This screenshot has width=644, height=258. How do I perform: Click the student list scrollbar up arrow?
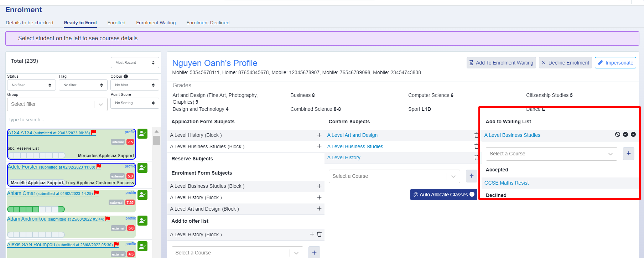[156, 132]
